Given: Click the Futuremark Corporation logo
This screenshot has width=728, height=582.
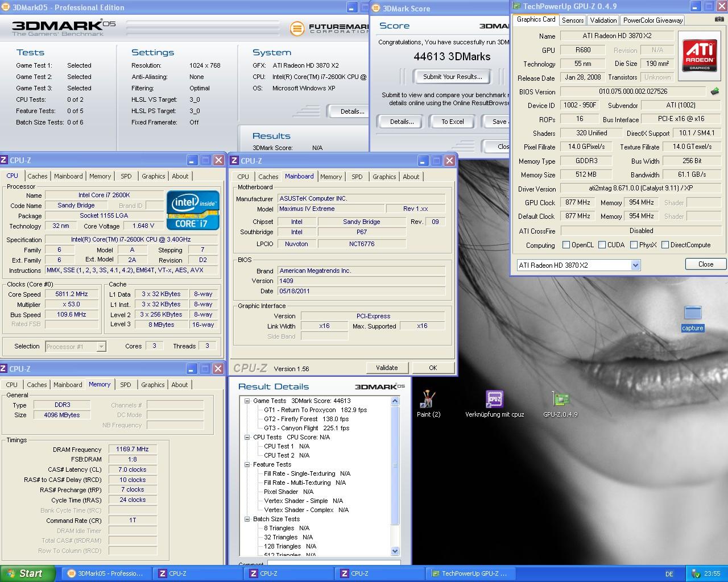Looking at the screenshot, I should [329, 28].
